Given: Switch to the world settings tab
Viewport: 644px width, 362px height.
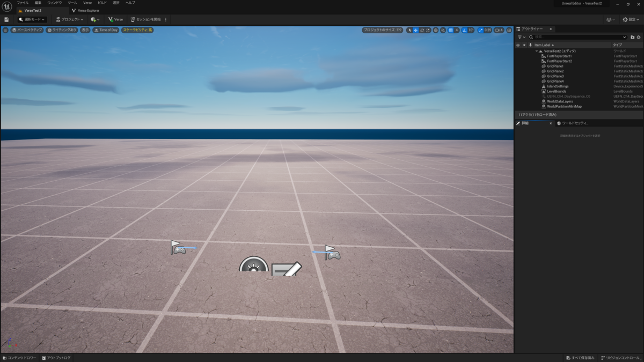Looking at the screenshot, I should point(574,122).
